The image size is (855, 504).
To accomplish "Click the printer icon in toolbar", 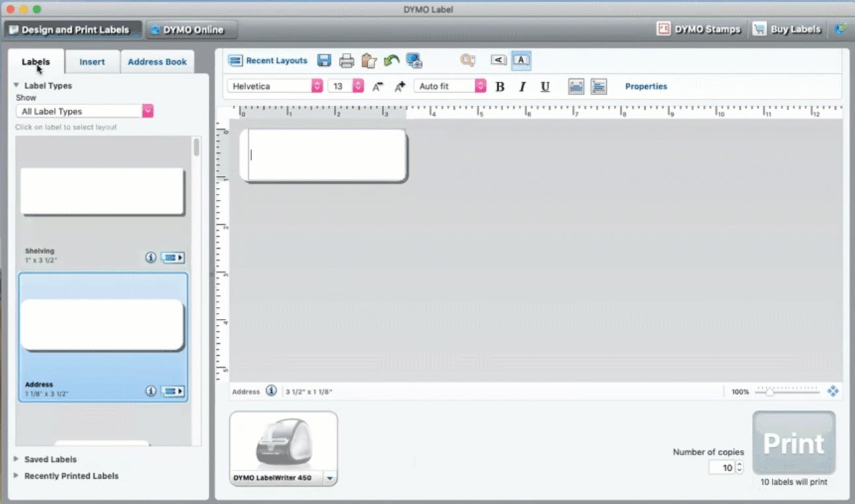I will [x=347, y=61].
